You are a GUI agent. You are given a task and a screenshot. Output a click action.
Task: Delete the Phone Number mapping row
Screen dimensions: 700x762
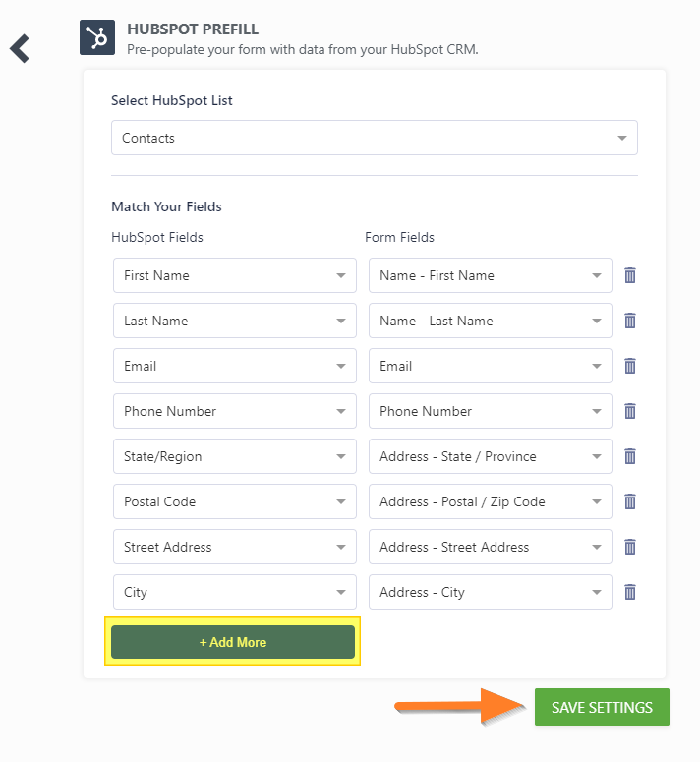[x=629, y=411]
